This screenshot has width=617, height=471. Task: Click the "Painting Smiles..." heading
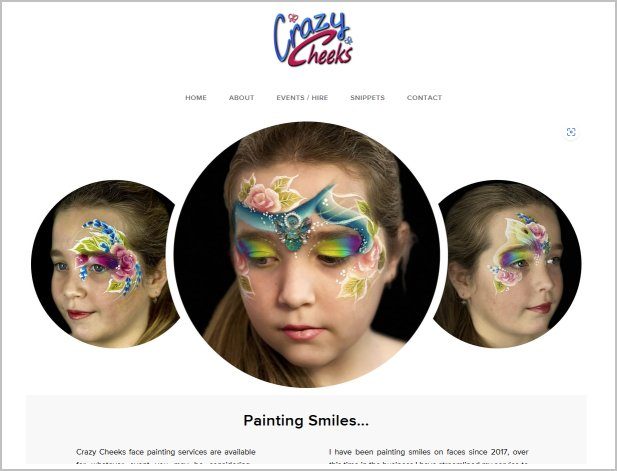pyautogui.click(x=306, y=421)
